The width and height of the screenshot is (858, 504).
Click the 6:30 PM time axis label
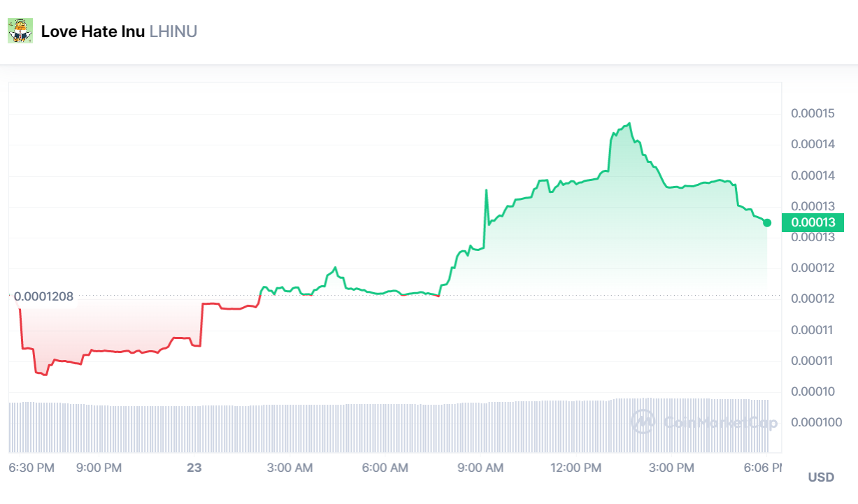click(31, 467)
